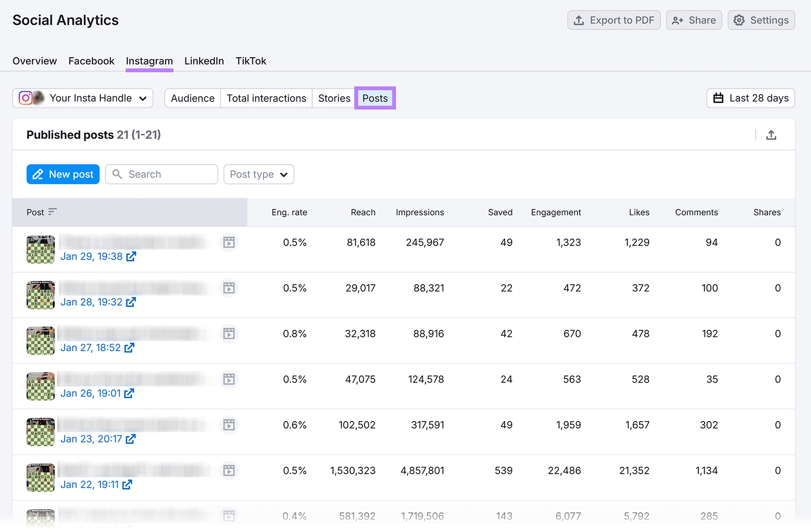
Task: Click the Instagram logo in the account selector
Action: point(25,98)
